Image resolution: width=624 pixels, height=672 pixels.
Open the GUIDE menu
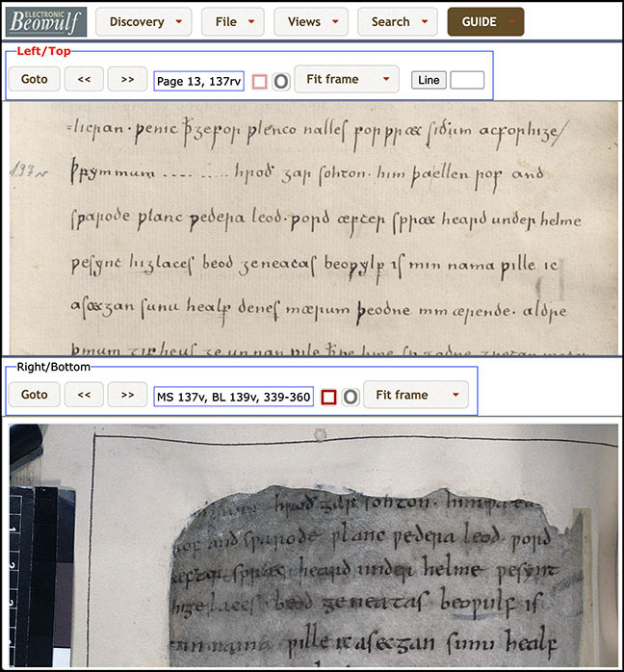click(485, 21)
